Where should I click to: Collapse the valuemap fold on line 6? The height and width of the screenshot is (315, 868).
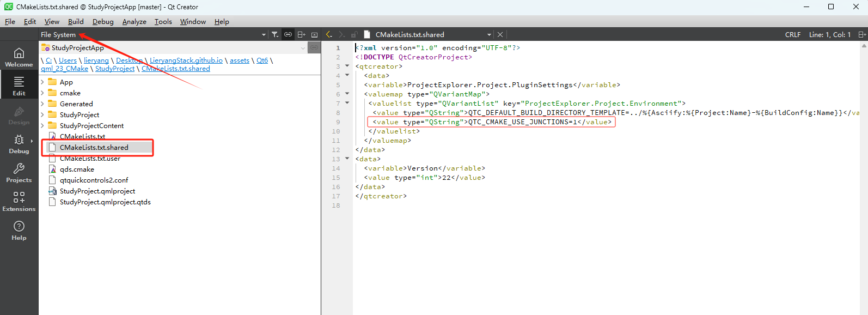point(347,94)
